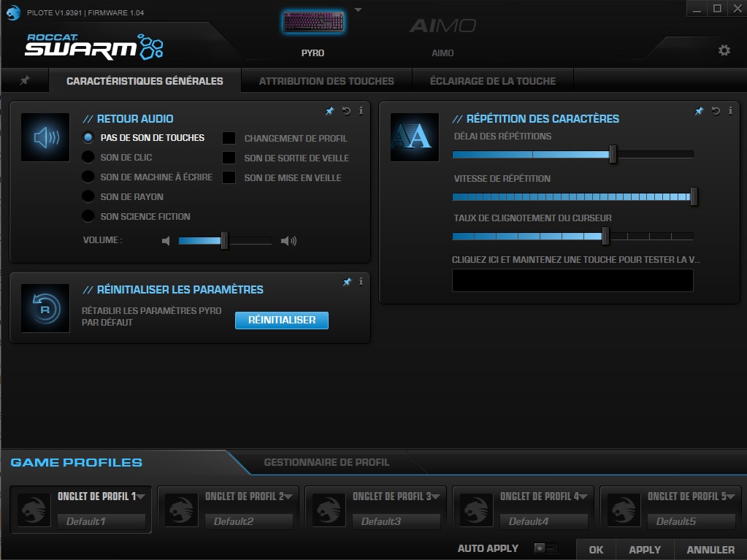The image size is (747, 560).
Task: Click the blue R reset icon beside Réinitialiser les Paramètres
Action: pyautogui.click(x=45, y=307)
